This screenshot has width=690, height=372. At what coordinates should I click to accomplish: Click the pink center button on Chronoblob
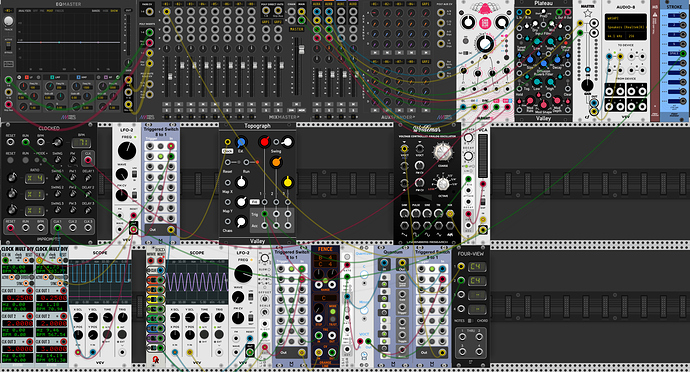(x=485, y=23)
